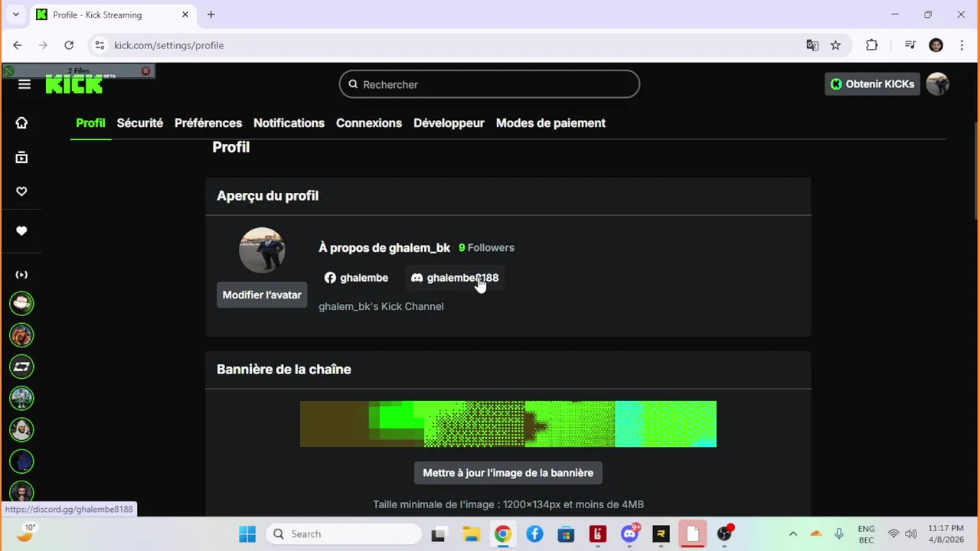Screen dimensions: 980x551
Task: Click the Windows taskbar Search box
Action: tap(343, 534)
